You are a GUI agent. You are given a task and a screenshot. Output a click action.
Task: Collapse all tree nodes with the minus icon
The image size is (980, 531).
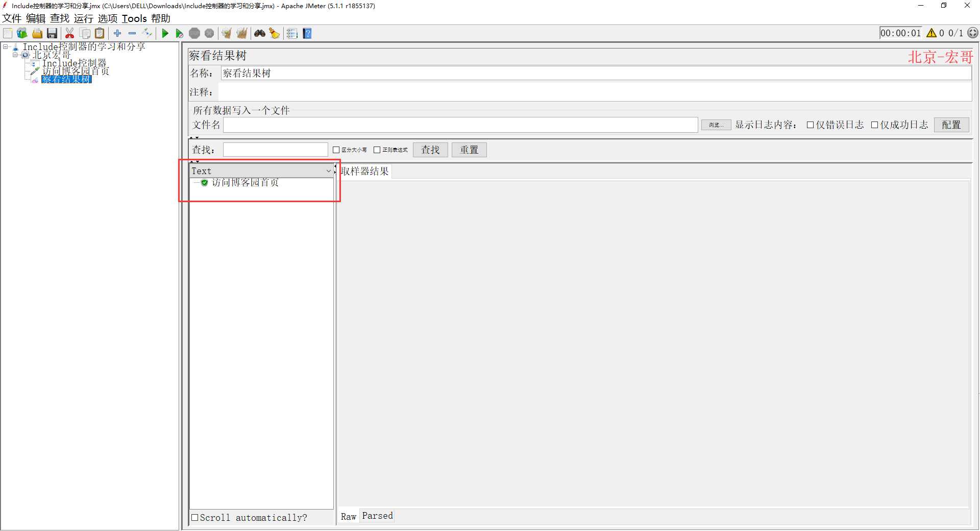132,33
